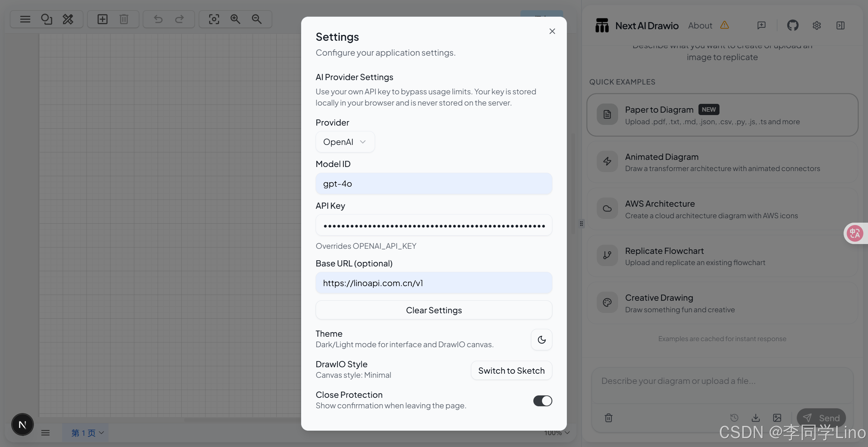Open the About link in header
This screenshot has height=447, width=868.
(x=700, y=25)
